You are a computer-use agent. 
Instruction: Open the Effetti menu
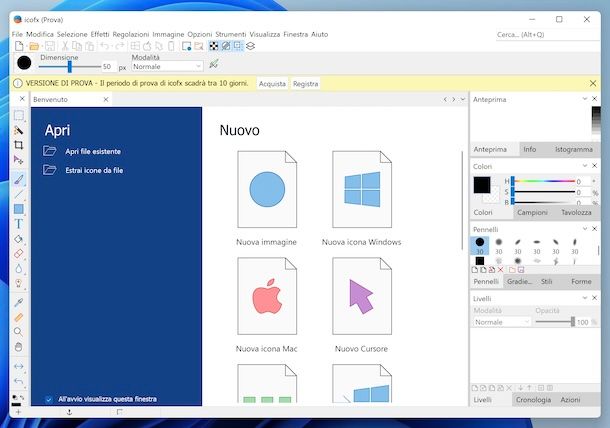[x=100, y=34]
